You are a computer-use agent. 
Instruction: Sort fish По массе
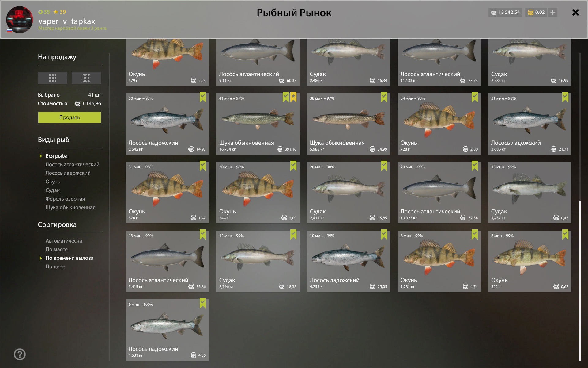tap(57, 249)
